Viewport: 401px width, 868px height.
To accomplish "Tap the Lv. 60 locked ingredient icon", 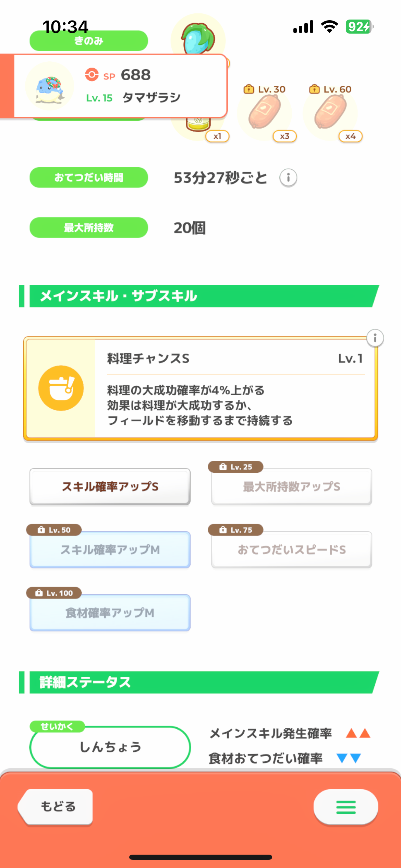I will pos(330,112).
